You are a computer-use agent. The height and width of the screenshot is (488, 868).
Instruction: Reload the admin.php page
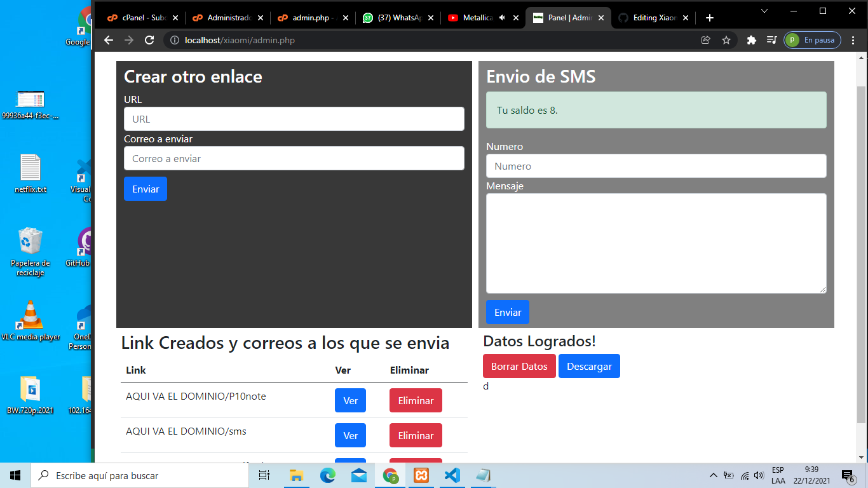(x=149, y=39)
